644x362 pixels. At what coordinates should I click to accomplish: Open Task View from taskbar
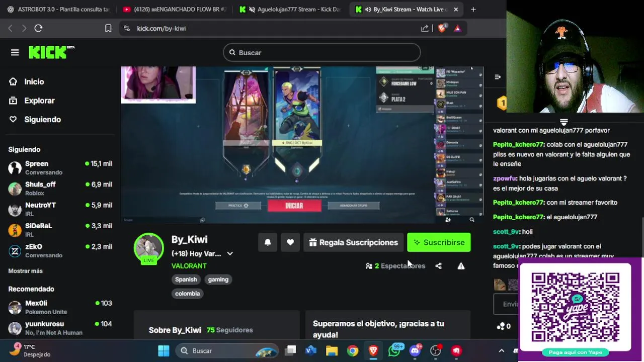290,350
